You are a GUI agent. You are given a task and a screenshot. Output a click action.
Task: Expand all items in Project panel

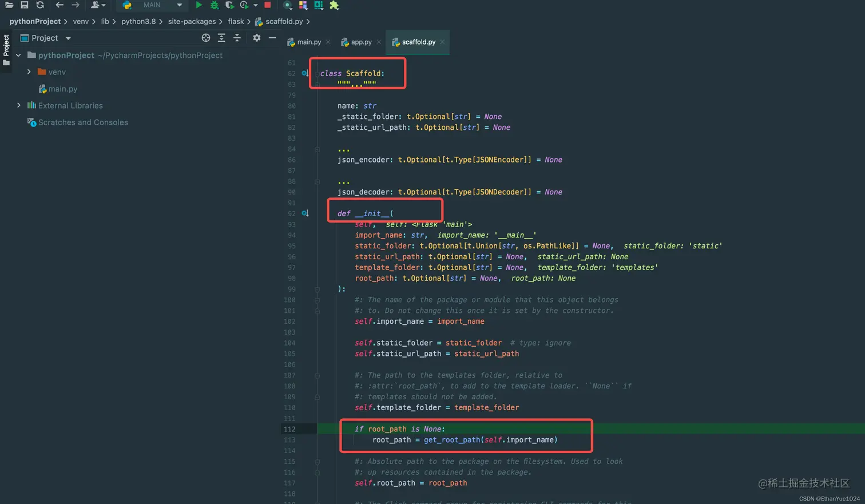pyautogui.click(x=221, y=38)
